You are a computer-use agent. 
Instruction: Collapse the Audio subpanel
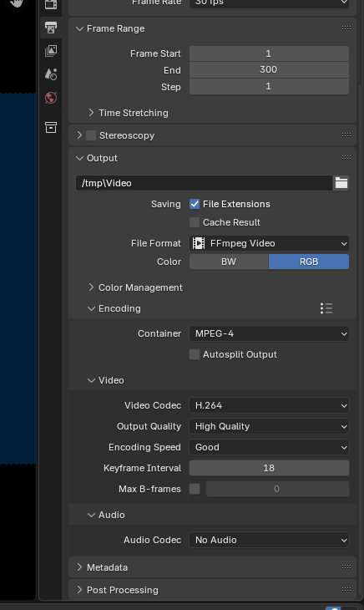tap(91, 515)
